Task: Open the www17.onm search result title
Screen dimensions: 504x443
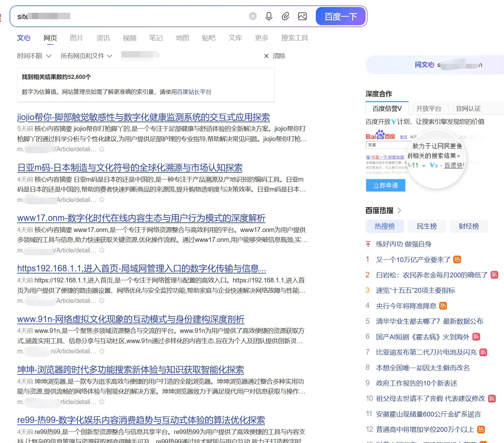Action: [x=141, y=218]
